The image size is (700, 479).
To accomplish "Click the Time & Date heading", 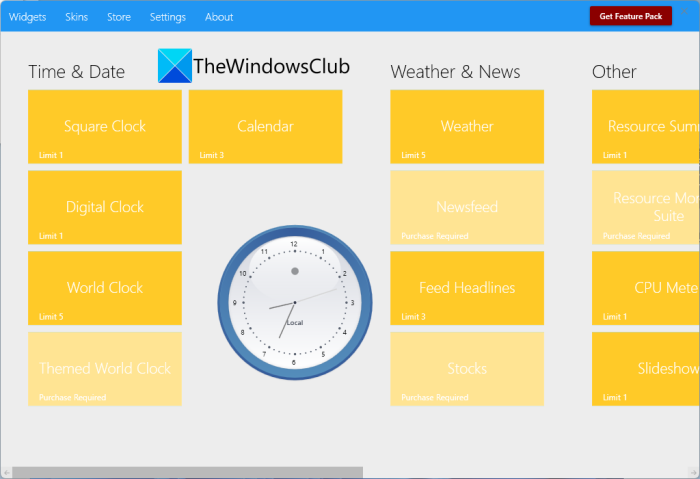I will click(76, 72).
